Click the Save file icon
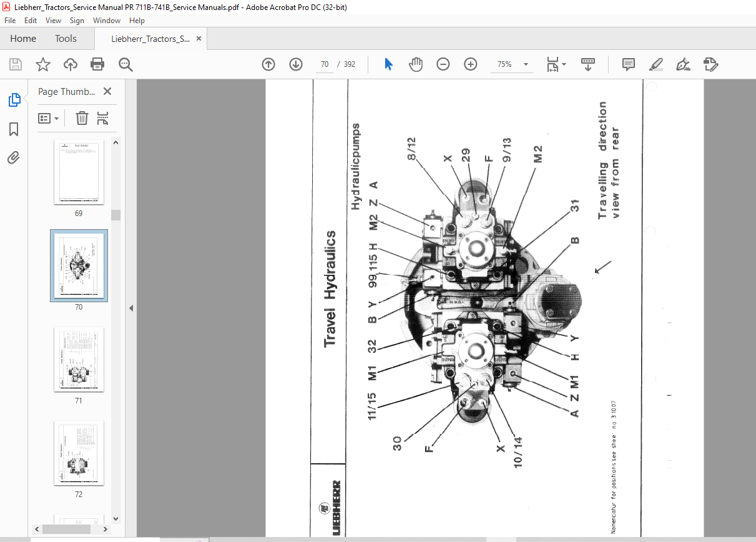756x542 pixels. [16, 64]
